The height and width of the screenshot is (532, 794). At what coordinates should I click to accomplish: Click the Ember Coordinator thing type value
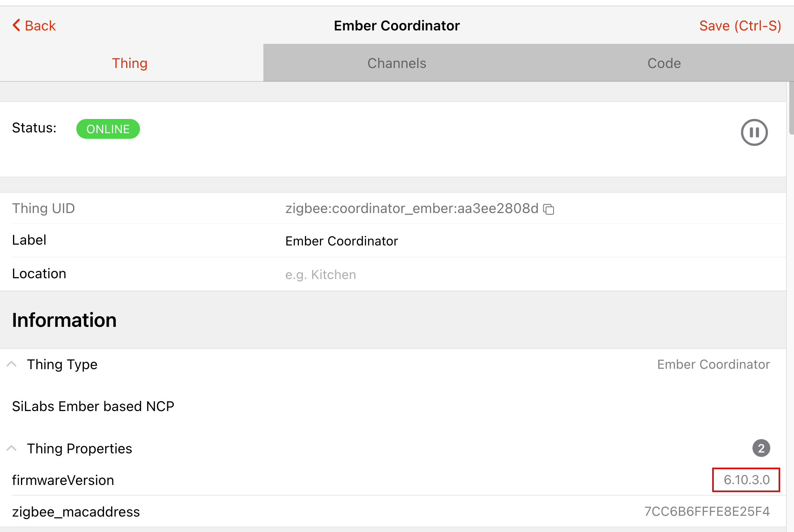(x=713, y=364)
